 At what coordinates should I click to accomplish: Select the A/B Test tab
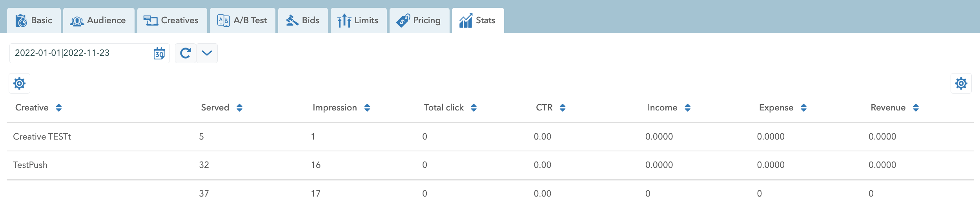click(242, 20)
